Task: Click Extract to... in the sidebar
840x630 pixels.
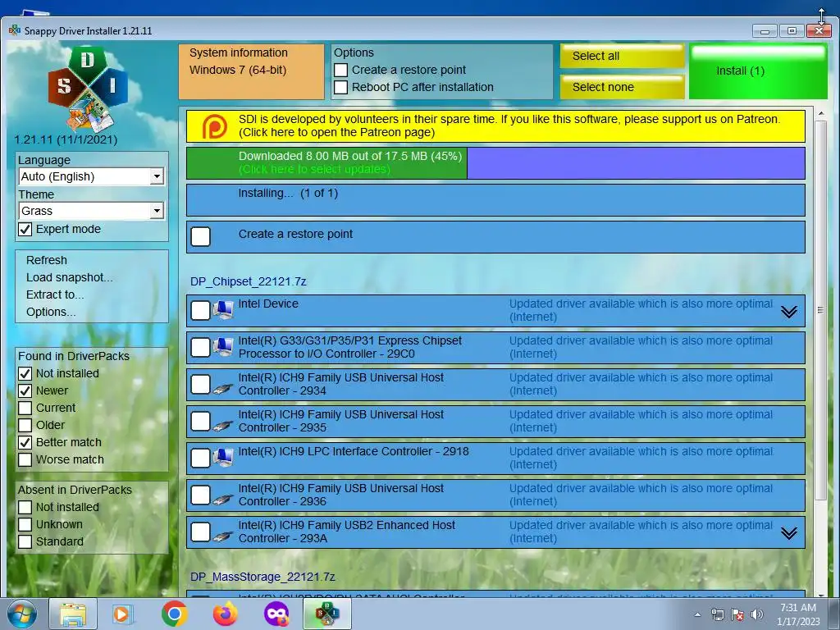Action: 55,294
